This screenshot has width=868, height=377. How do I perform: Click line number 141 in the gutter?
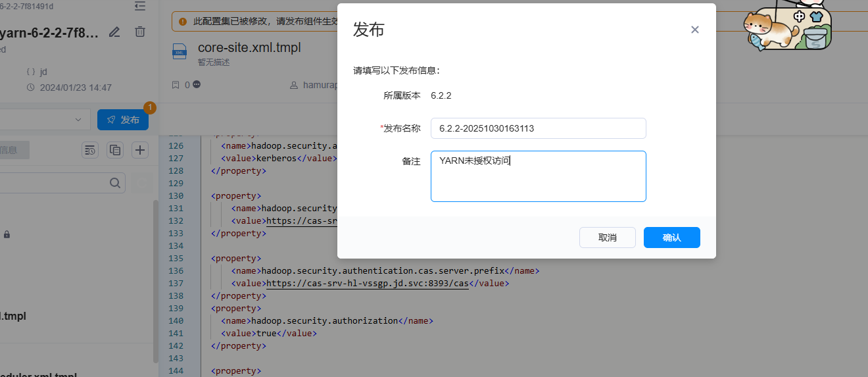(x=176, y=334)
